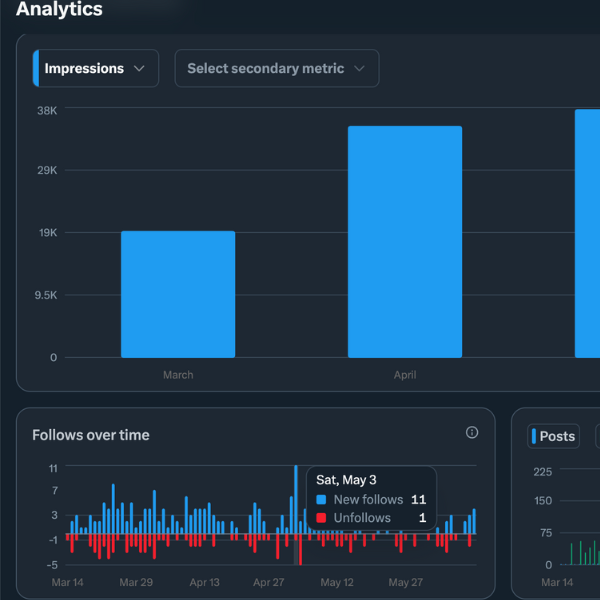Click the blue New follows legend swatch

[x=321, y=499]
